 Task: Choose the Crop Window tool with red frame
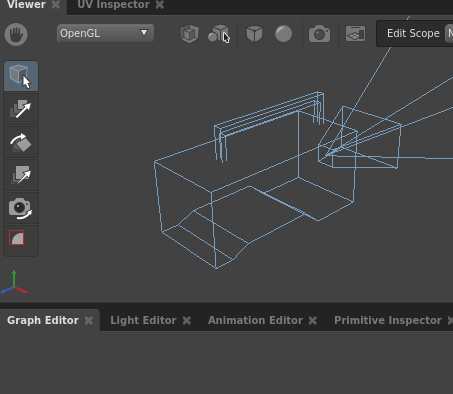[x=17, y=238]
